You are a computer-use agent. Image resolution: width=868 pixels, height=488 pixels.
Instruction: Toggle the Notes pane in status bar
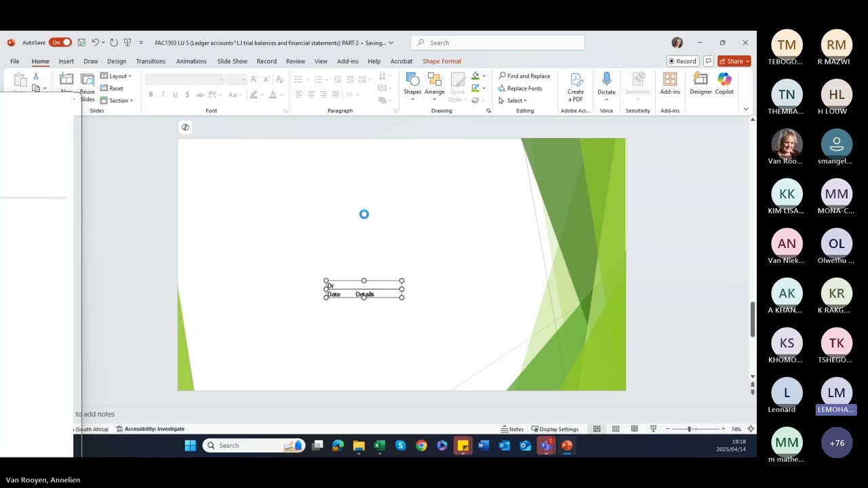[x=513, y=429]
